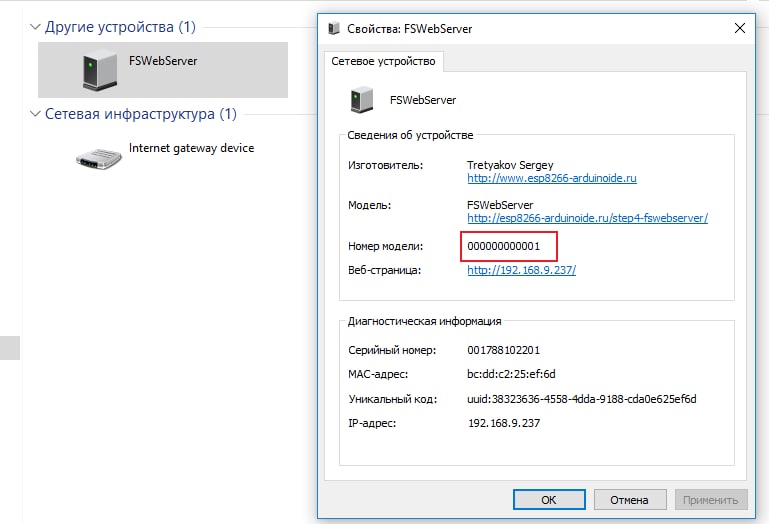Collapse the Сетевая инфраструктура group

point(36,114)
